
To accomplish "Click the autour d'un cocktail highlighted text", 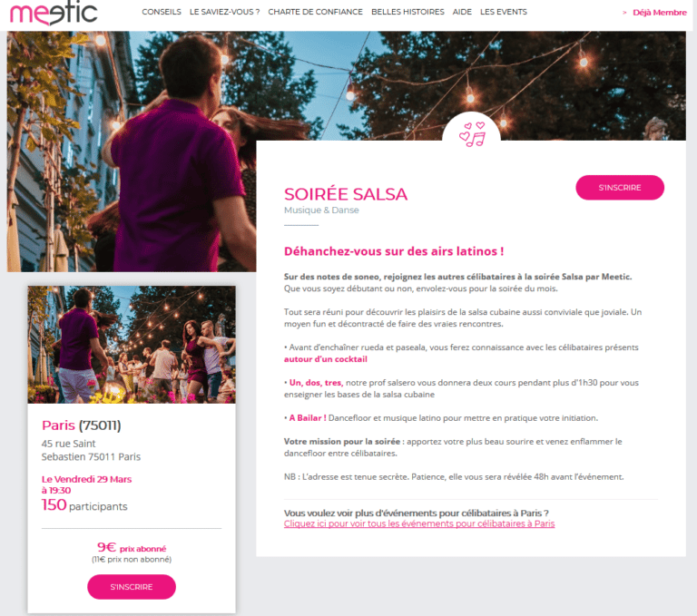I will pyautogui.click(x=326, y=359).
